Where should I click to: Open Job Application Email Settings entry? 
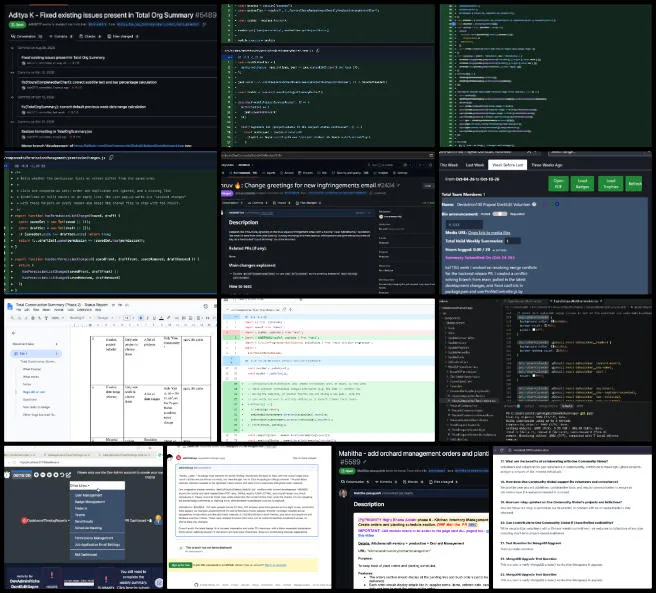(97, 544)
